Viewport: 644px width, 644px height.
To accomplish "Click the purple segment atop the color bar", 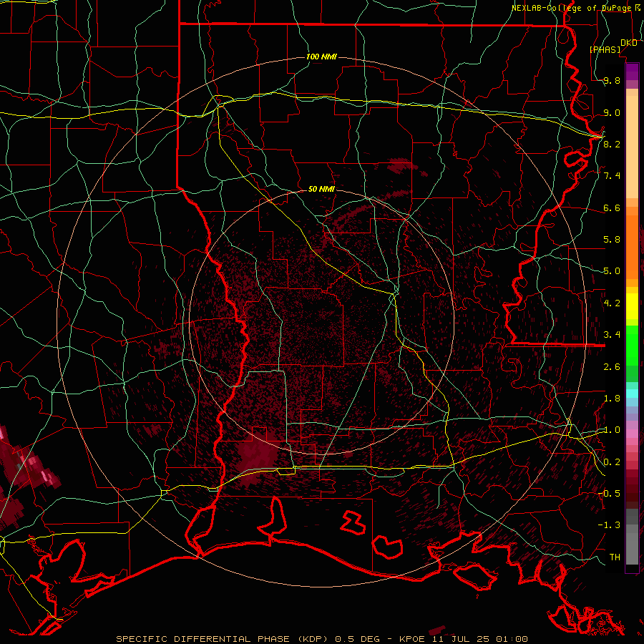I will [632, 72].
